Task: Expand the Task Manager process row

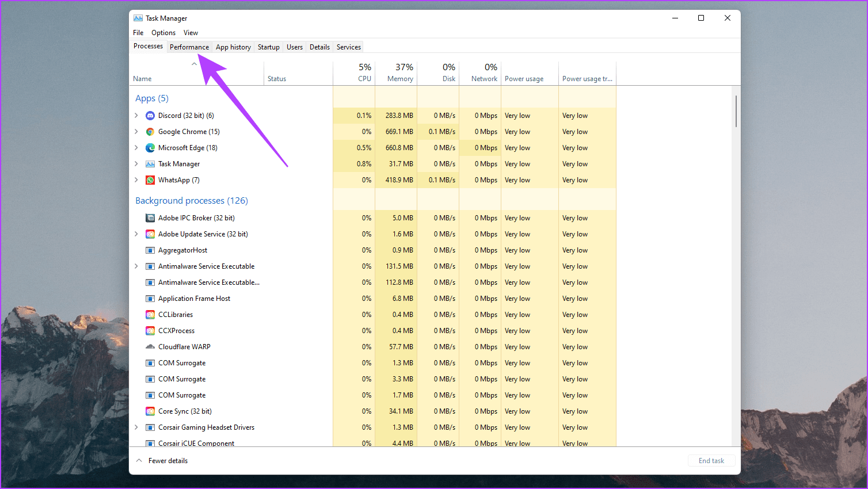Action: 136,164
